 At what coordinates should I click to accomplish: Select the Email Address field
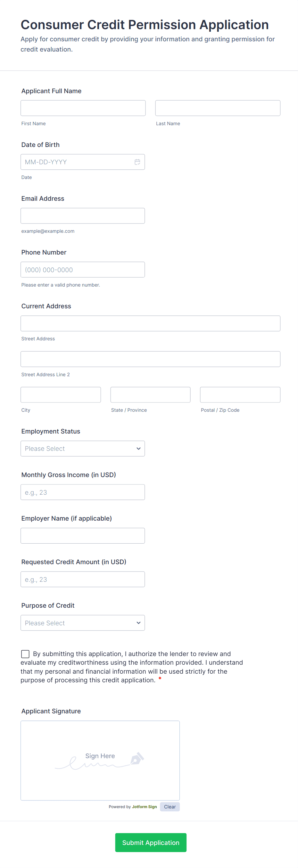tap(83, 216)
